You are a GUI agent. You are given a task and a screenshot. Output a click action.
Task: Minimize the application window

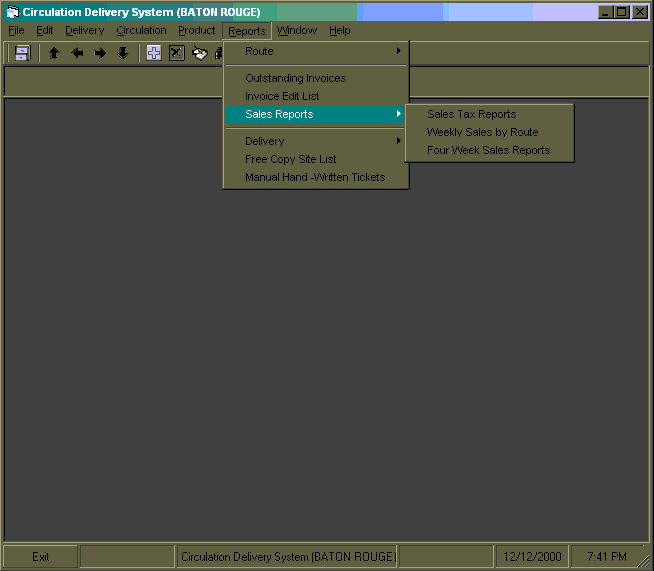click(605, 12)
